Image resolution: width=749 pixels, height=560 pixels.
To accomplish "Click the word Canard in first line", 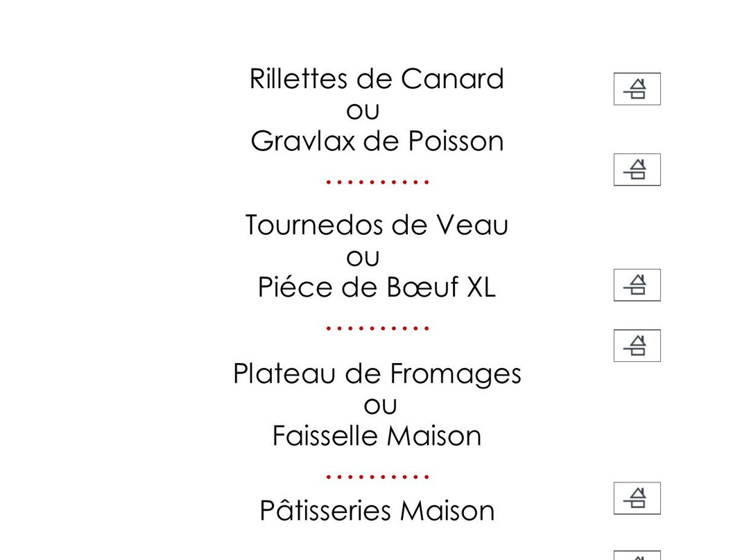I will click(x=452, y=79).
